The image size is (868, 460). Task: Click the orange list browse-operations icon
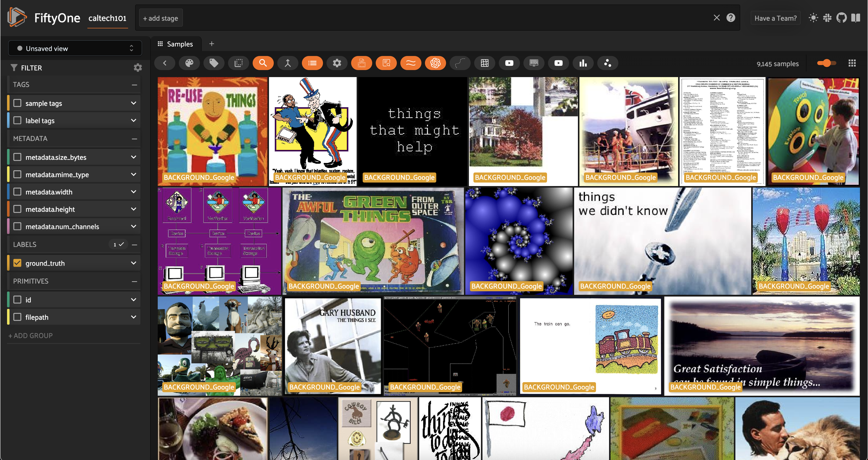[x=312, y=63]
